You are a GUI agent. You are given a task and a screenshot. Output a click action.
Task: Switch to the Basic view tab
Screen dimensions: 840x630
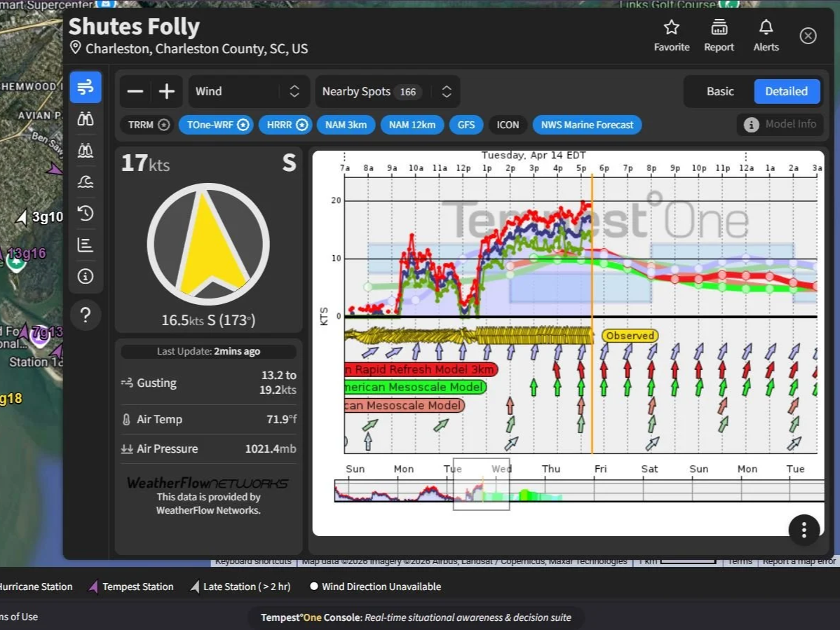[721, 91]
